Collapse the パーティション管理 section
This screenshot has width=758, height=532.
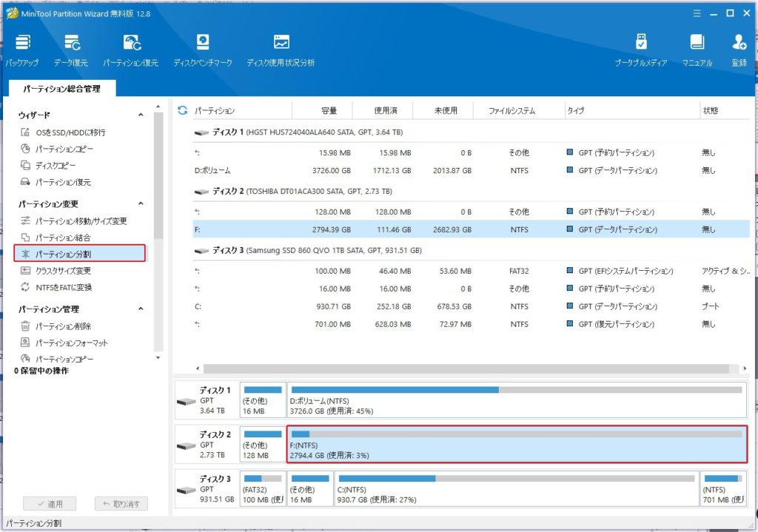click(141, 309)
